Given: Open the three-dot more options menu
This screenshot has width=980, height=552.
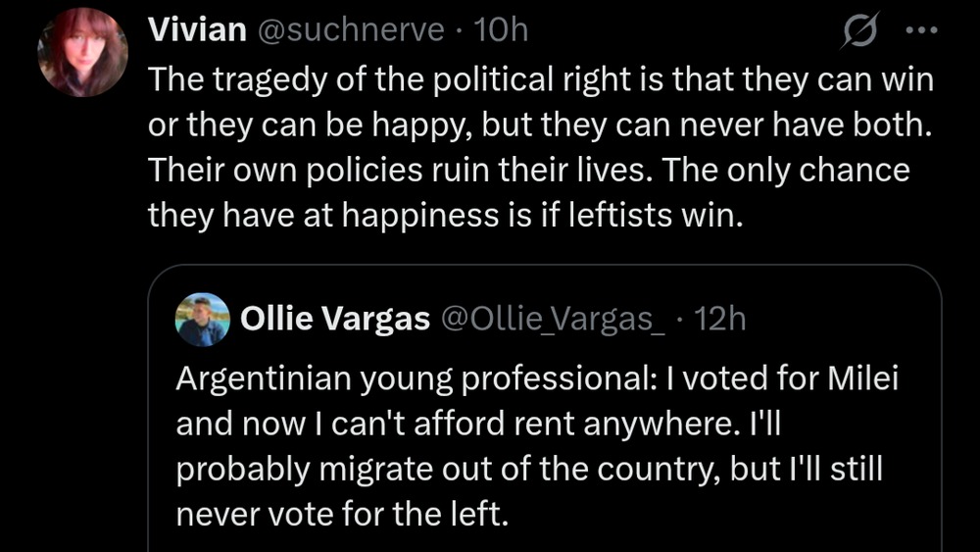Looking at the screenshot, I should coord(921,30).
